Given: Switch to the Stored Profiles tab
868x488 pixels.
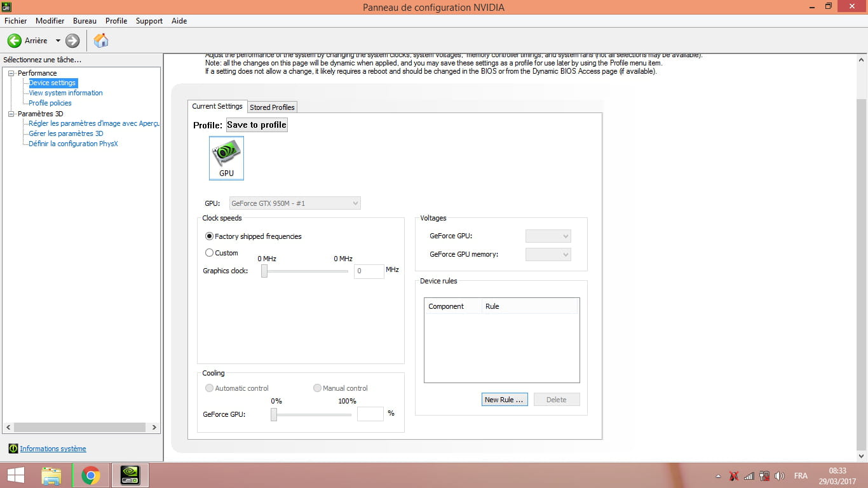Looking at the screenshot, I should coord(272,107).
